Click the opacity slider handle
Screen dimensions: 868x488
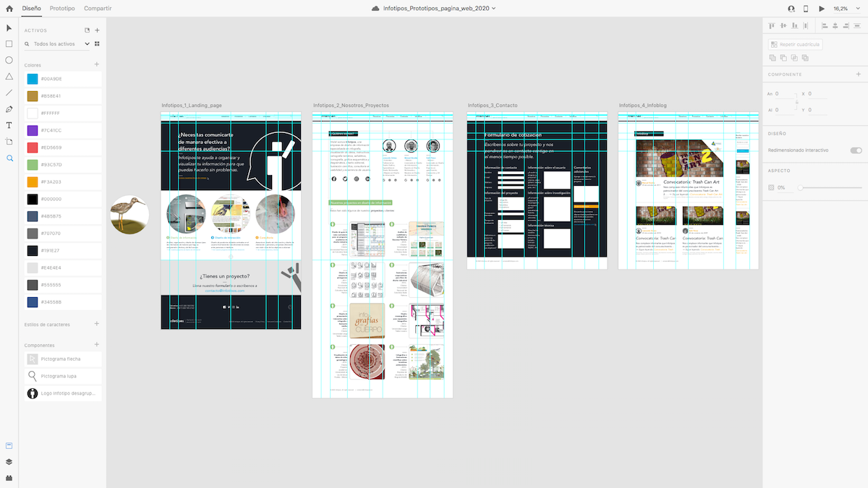[x=800, y=188]
